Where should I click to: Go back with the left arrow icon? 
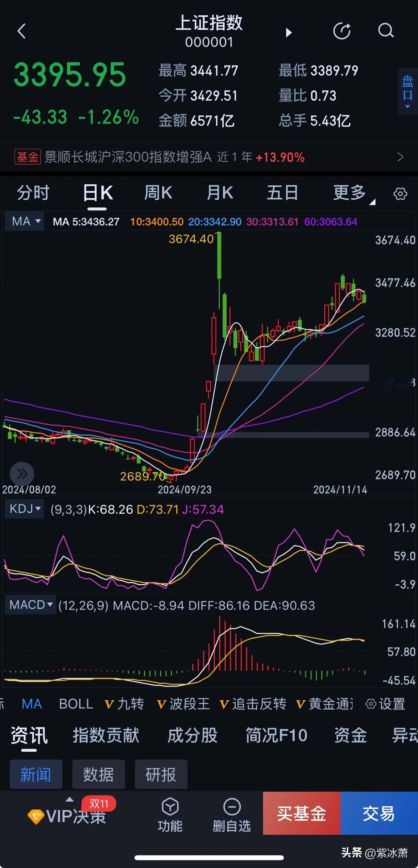[x=22, y=31]
